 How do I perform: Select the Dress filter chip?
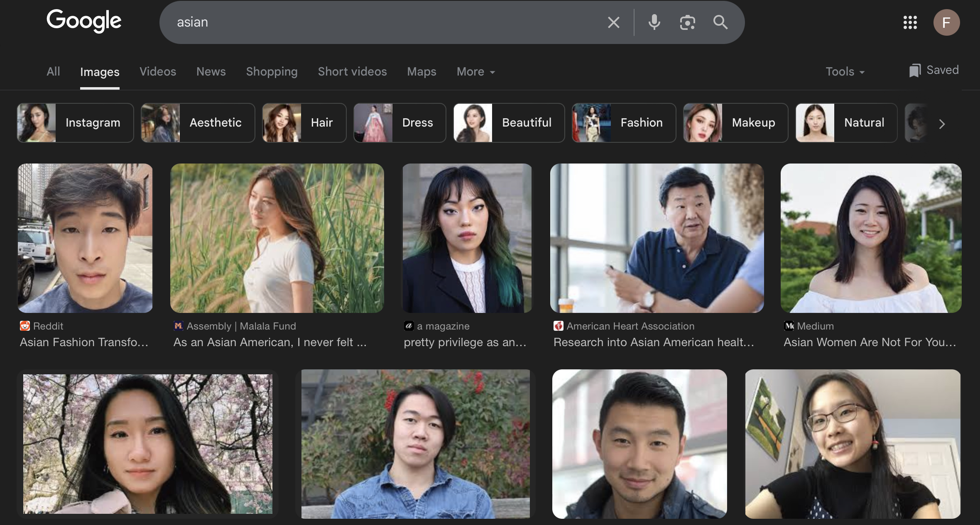(399, 123)
